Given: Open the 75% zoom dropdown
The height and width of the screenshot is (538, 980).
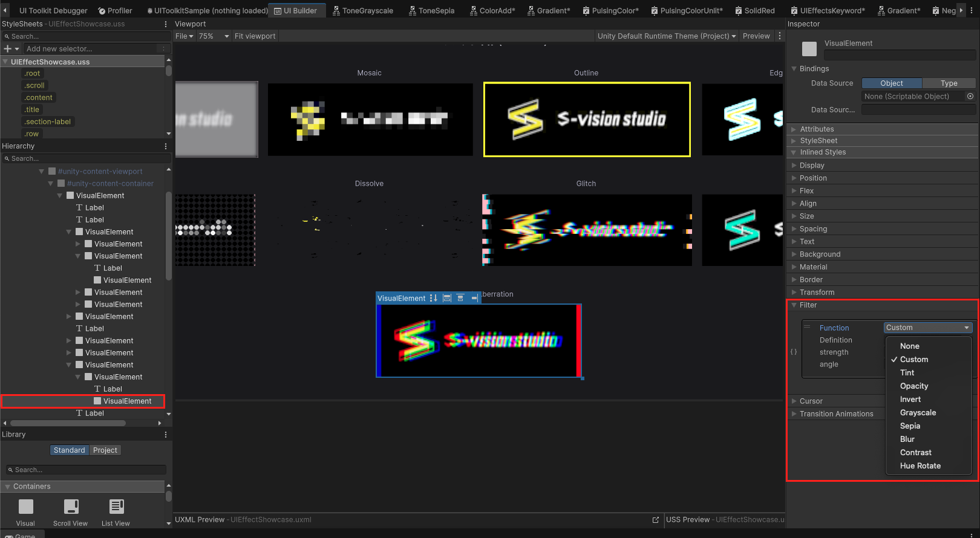Looking at the screenshot, I should [214, 36].
